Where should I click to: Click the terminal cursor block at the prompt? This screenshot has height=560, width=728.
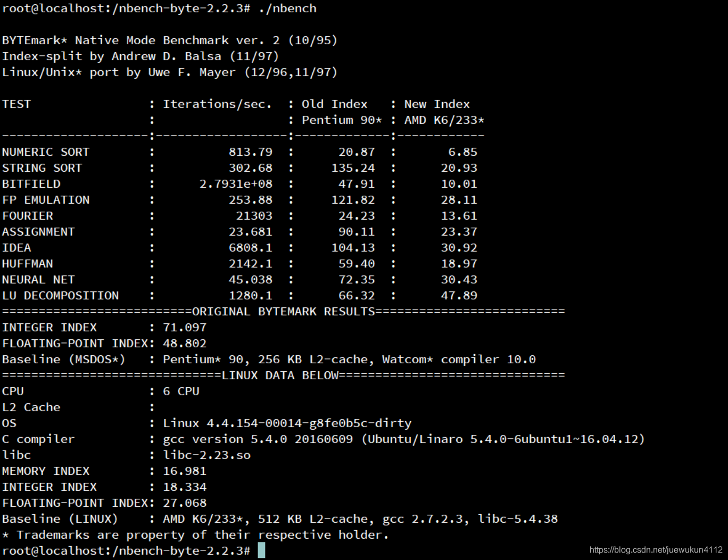[x=261, y=550]
